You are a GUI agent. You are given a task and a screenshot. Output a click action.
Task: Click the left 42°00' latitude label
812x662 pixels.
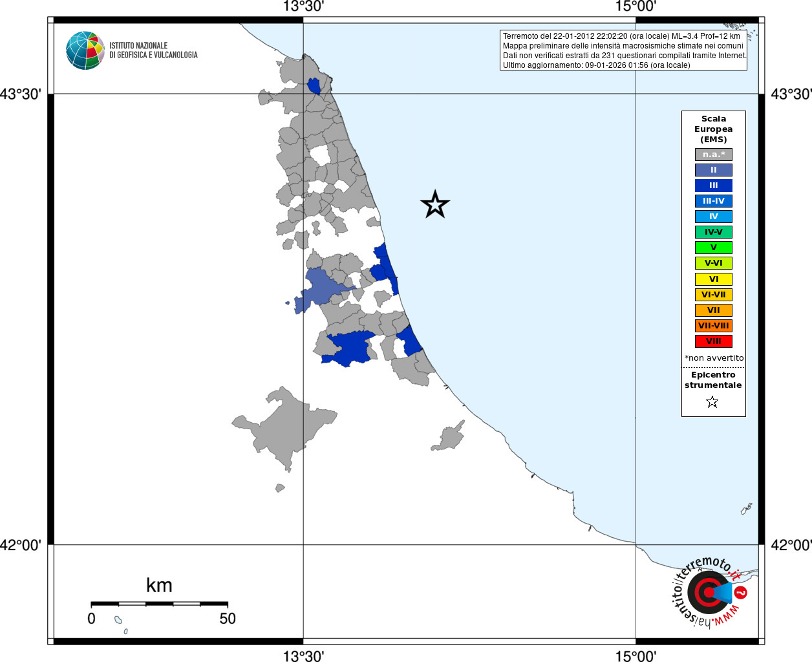click(x=21, y=545)
